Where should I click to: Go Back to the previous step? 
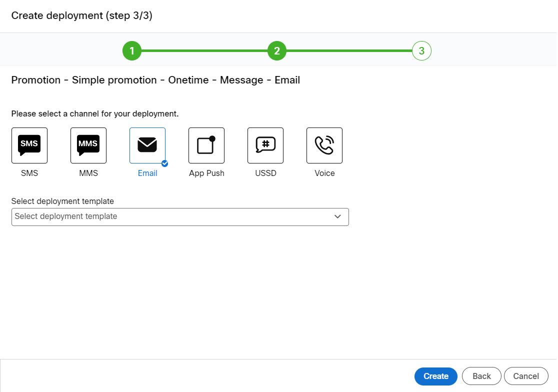click(481, 376)
